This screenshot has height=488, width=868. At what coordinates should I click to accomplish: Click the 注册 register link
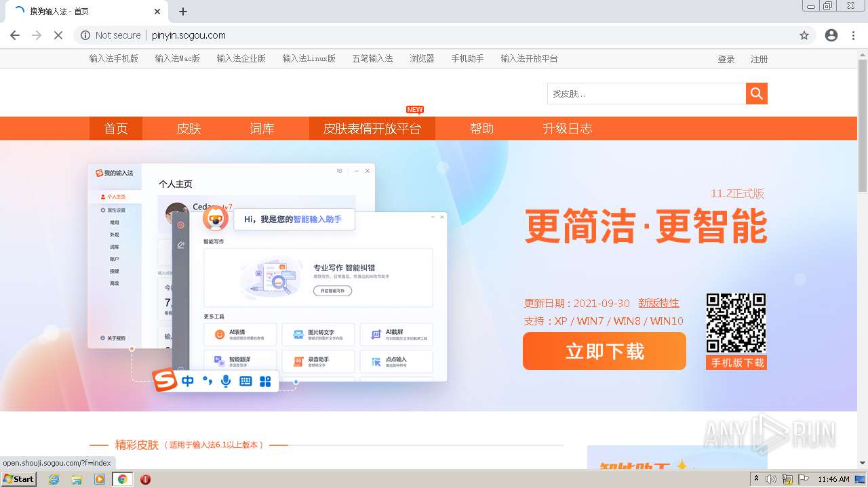pos(759,59)
